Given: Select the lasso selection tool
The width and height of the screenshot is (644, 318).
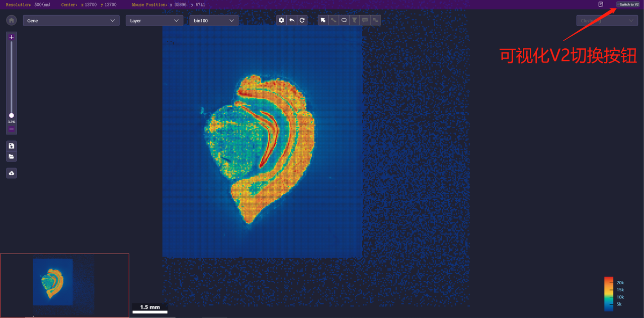Looking at the screenshot, I should 344,20.
